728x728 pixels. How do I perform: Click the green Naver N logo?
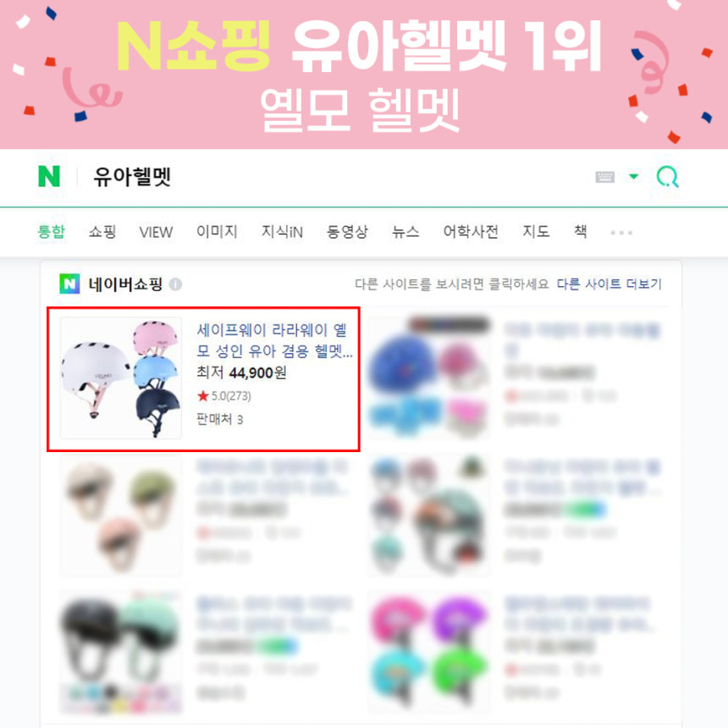point(49,176)
